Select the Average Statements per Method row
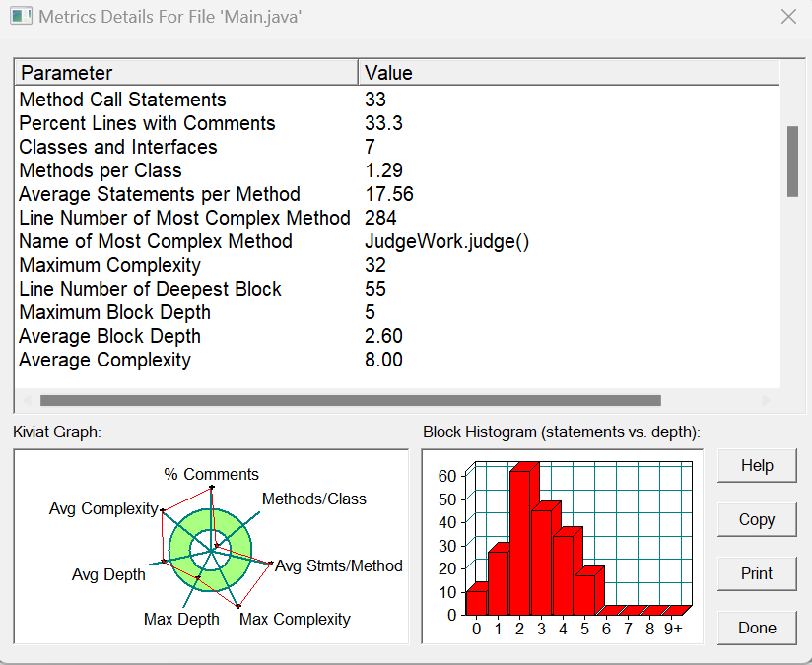Screen dimensions: 812x665 (397, 194)
